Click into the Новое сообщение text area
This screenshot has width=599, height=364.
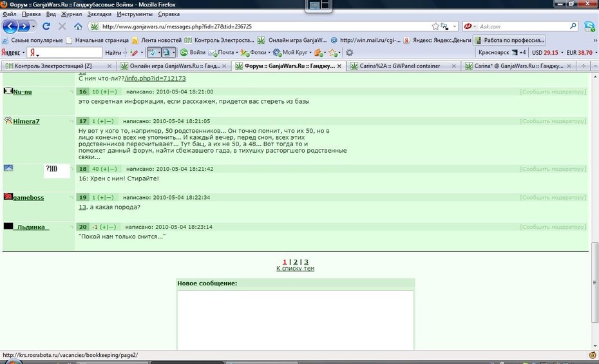(x=295, y=320)
